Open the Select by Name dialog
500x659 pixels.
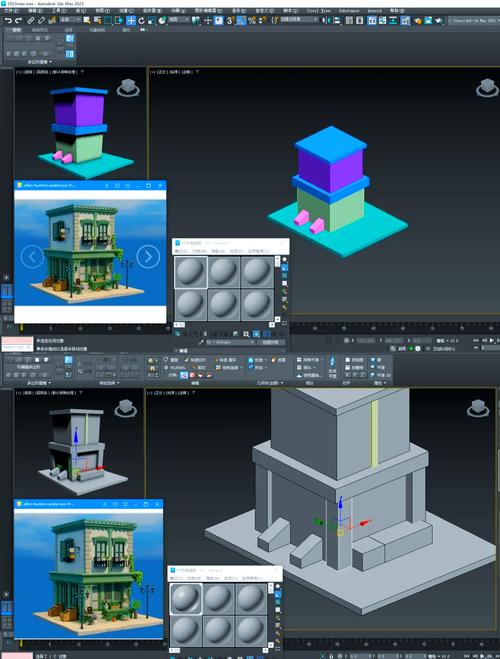pos(97,20)
